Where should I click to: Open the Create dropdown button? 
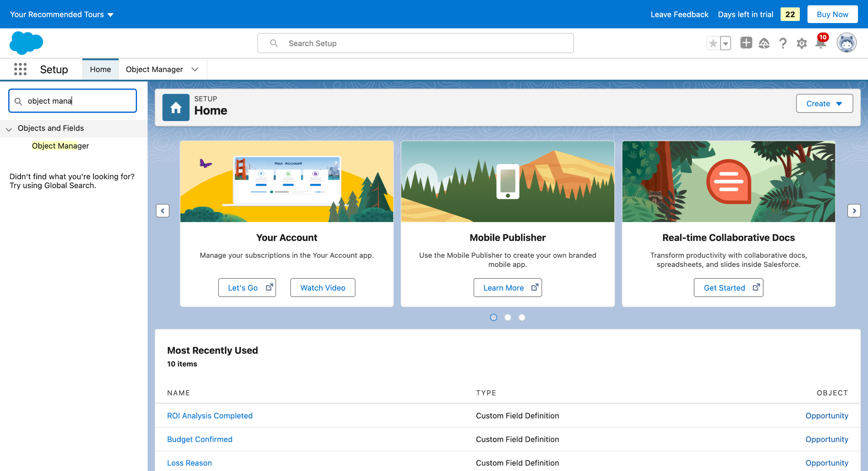(824, 103)
